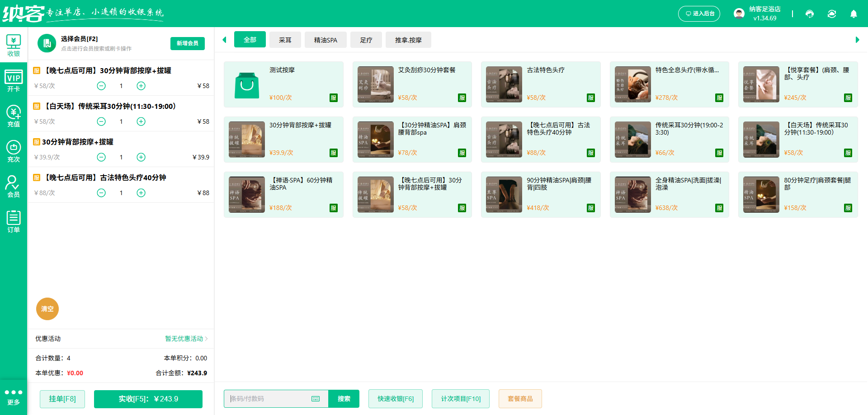The image size is (868, 415).
Task: Click the 清空 clear cart button
Action: click(47, 309)
